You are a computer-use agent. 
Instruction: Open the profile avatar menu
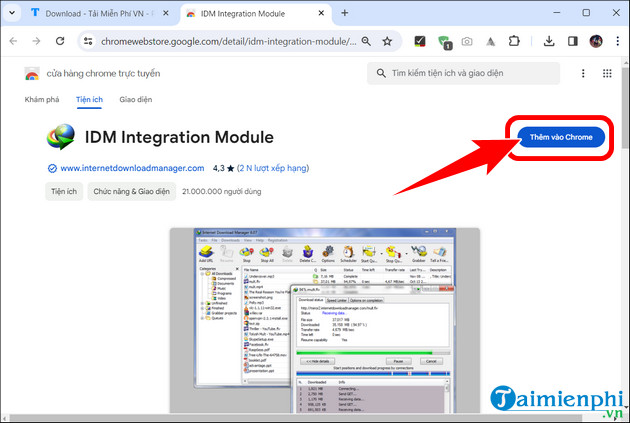click(x=596, y=41)
